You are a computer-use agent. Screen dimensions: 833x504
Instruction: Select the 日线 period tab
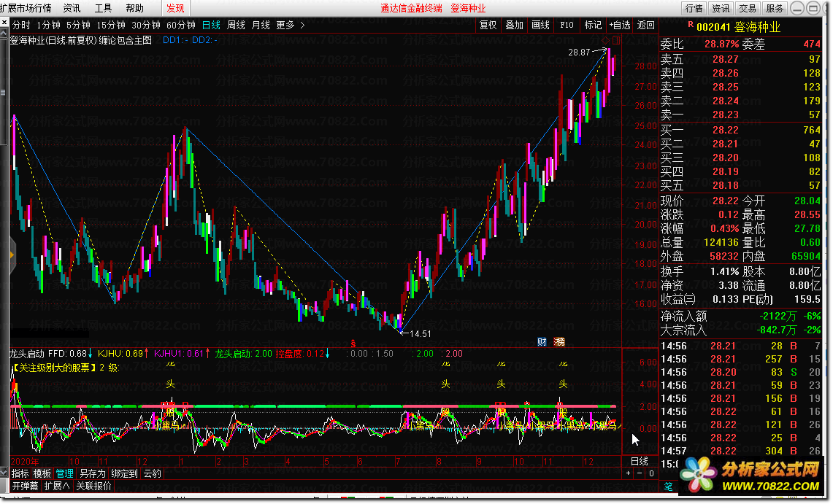(211, 25)
